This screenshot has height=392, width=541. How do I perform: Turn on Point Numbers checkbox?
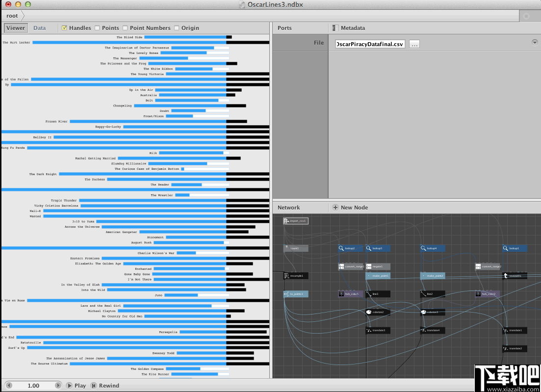(125, 28)
